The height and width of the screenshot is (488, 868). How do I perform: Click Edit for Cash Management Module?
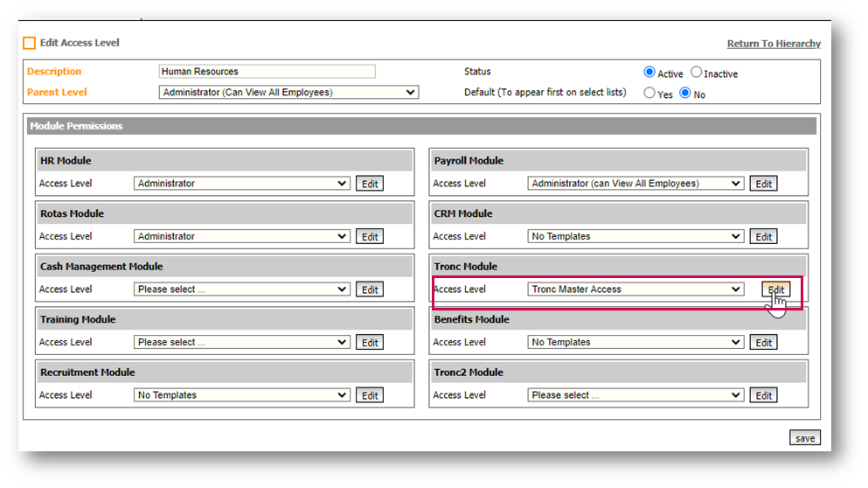[x=370, y=289]
